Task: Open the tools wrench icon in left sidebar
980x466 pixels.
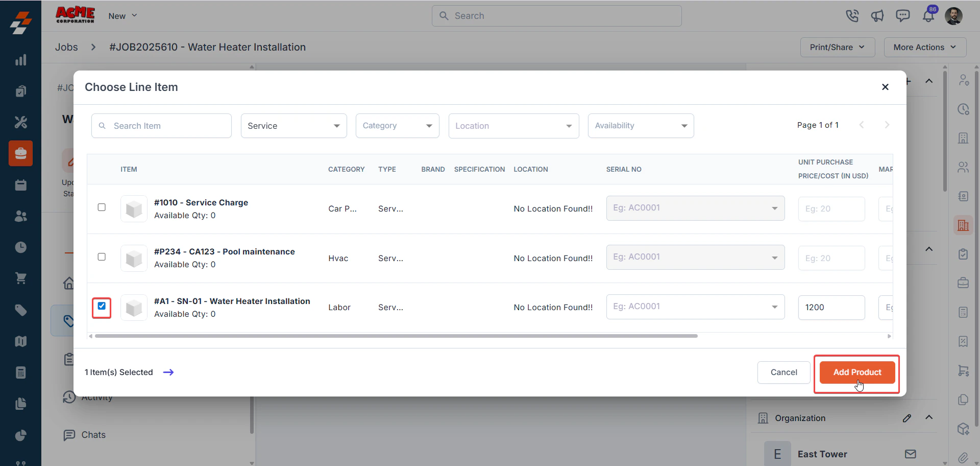Action: pos(20,122)
